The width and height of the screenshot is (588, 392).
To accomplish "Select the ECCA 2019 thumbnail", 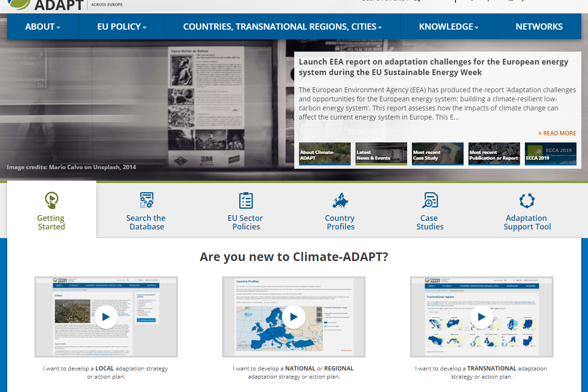I will [x=551, y=154].
